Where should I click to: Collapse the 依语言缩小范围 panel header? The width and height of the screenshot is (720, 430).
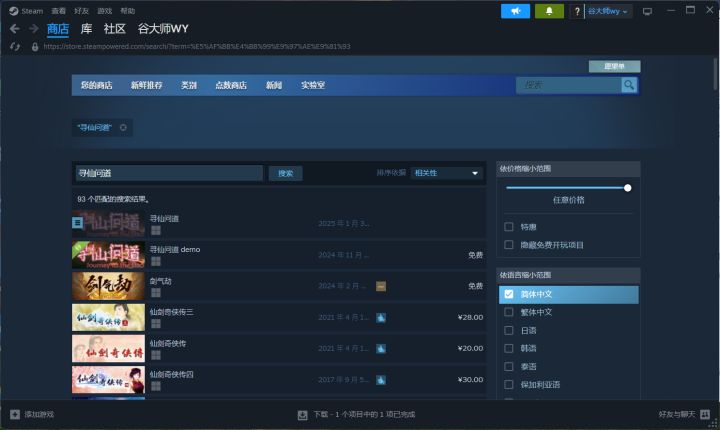(x=568, y=275)
